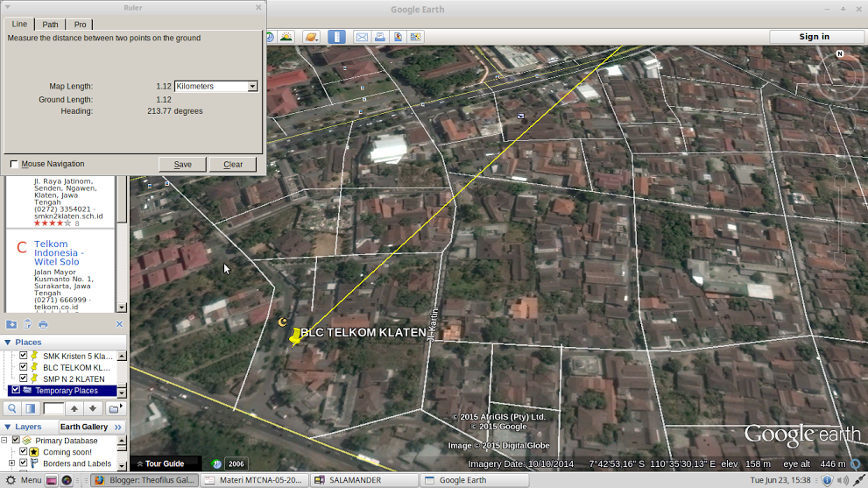868x488 pixels.
Task: Toggle sunlight across the landscape icon
Action: pyautogui.click(x=286, y=37)
